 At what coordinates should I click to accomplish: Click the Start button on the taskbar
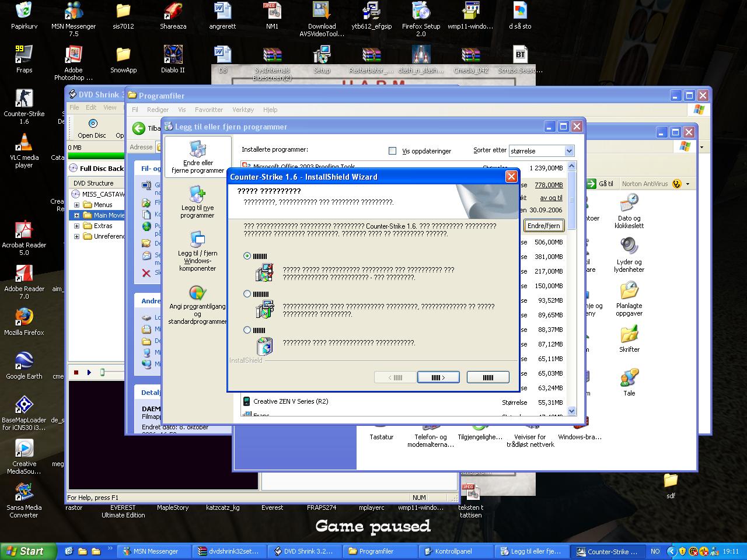(x=29, y=551)
